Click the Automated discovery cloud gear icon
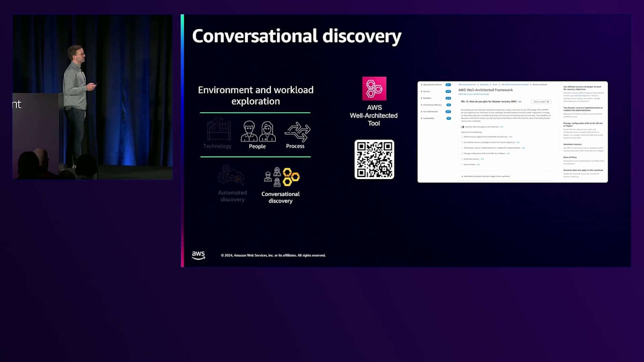The height and width of the screenshot is (362, 644). [231, 175]
